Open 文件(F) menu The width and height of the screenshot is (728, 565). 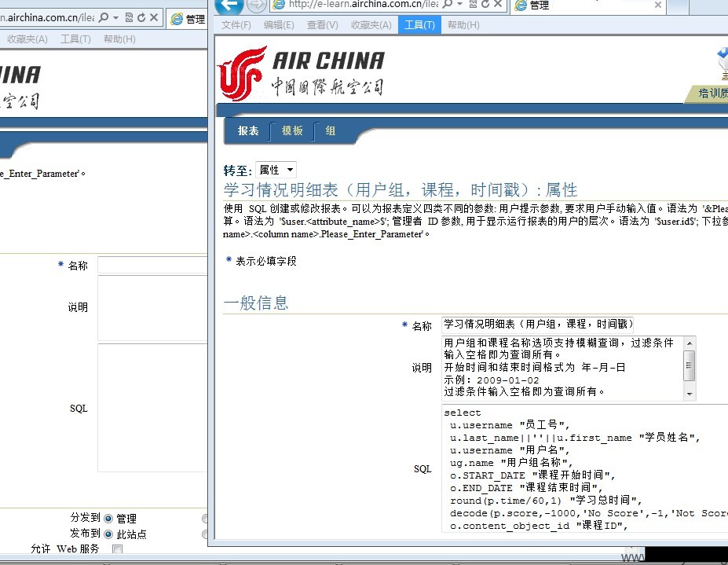[x=236, y=25]
